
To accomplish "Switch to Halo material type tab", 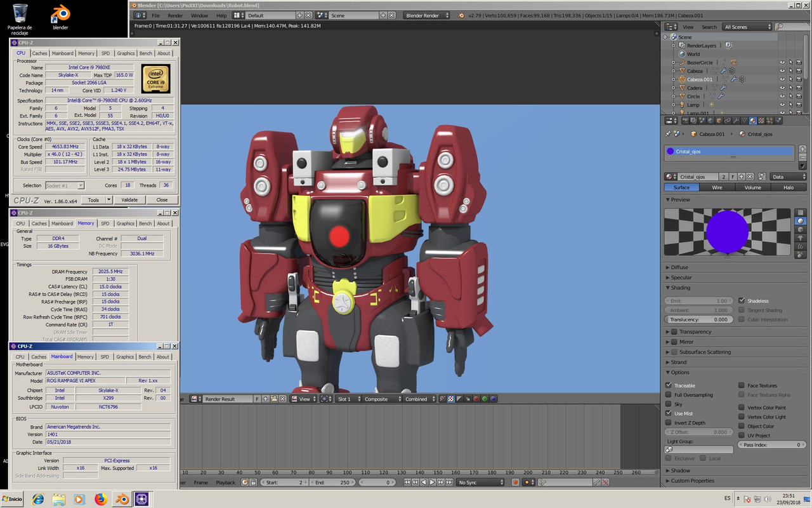I will (789, 187).
